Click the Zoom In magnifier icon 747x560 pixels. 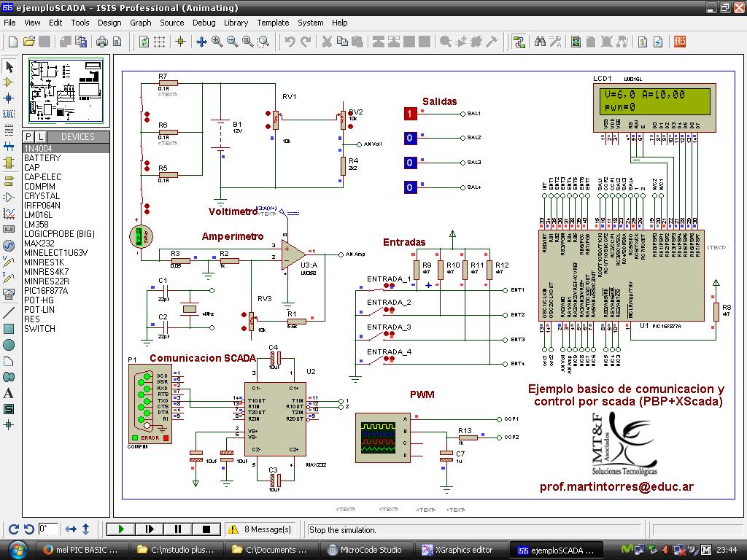217,42
